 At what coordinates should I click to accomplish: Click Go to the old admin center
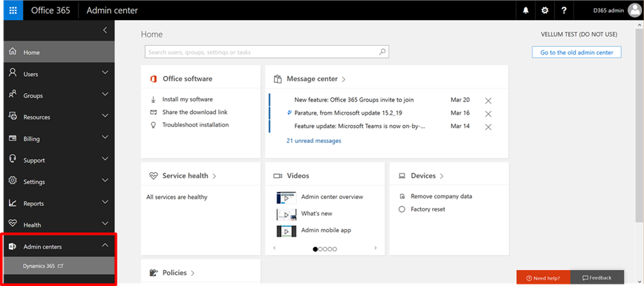point(576,53)
